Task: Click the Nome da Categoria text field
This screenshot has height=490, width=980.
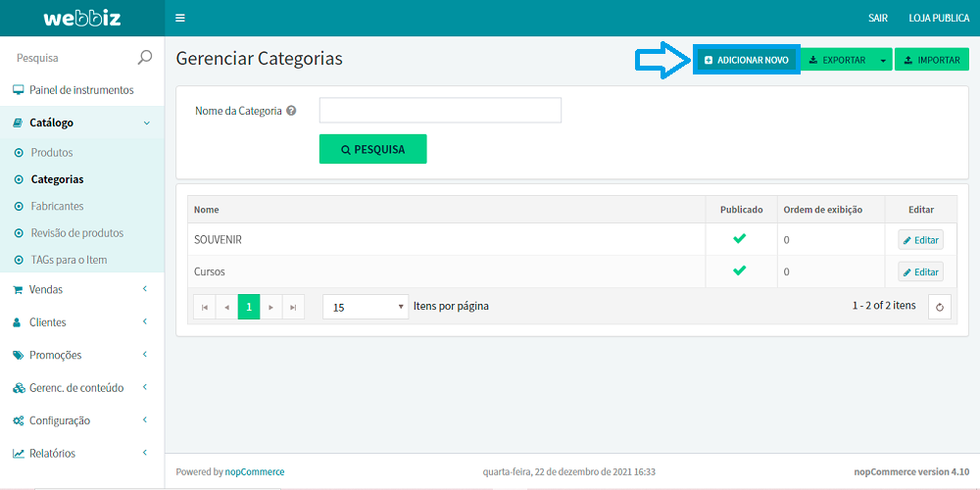Action: pyautogui.click(x=440, y=110)
